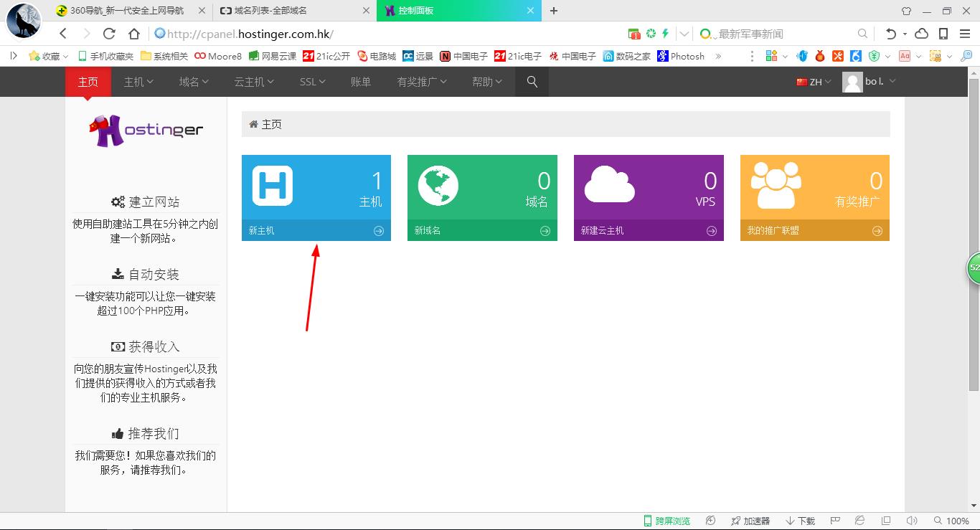The width and height of the screenshot is (980, 530).
Task: Switch to the 360导航 browser tab
Action: click(130, 11)
